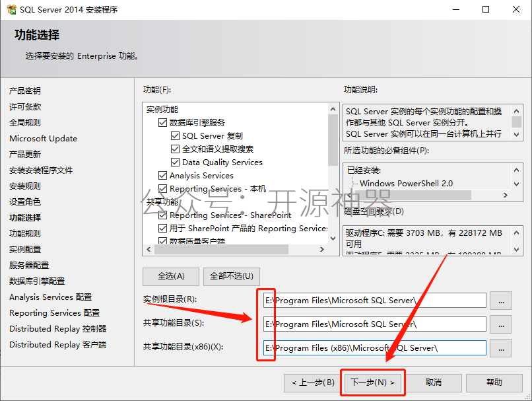Click the 安装规则 step in sidebar

tap(25, 186)
